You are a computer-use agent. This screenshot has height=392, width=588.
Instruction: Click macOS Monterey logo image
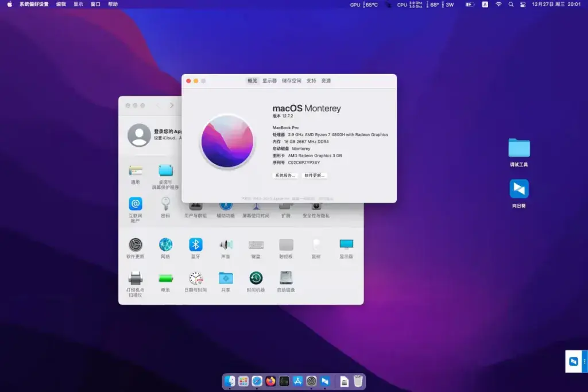227,141
